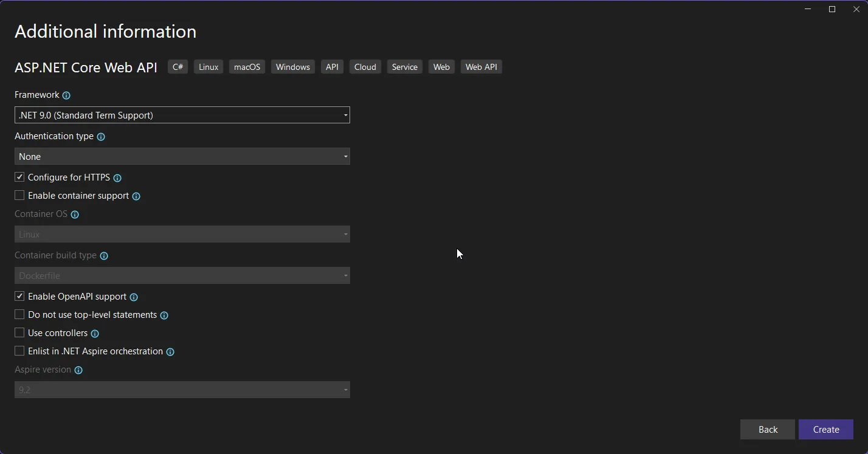This screenshot has width=868, height=454.
Task: Enable container support
Action: 19,195
